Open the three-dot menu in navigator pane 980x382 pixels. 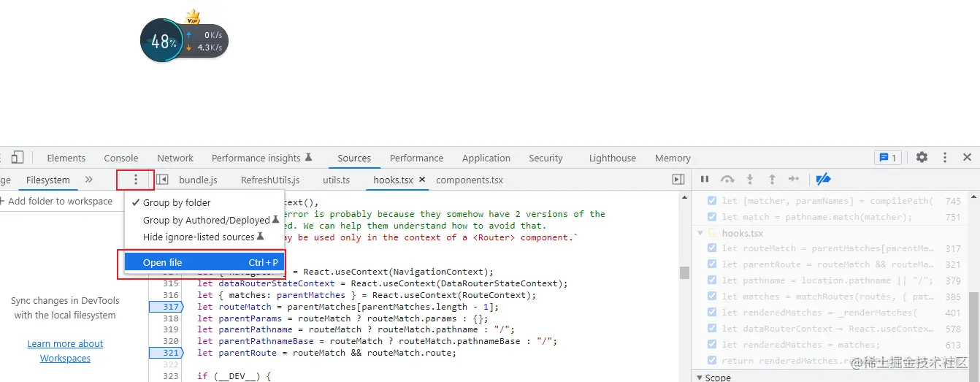135,180
